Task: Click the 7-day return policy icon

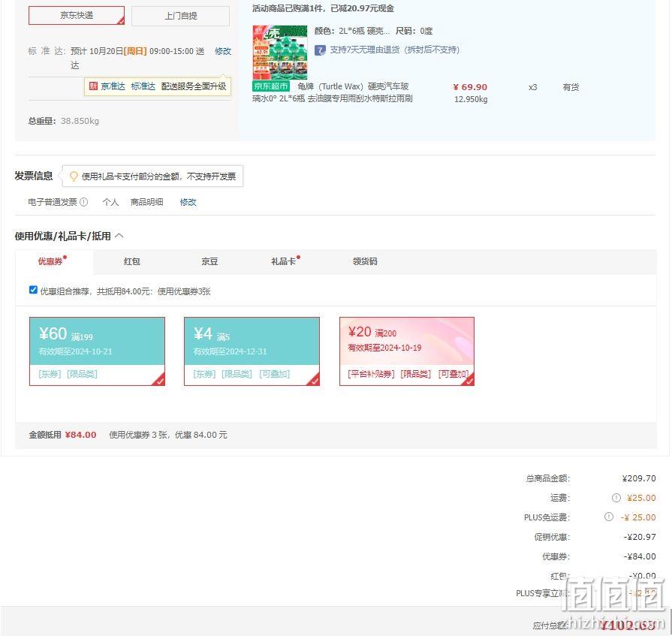Action: click(320, 50)
